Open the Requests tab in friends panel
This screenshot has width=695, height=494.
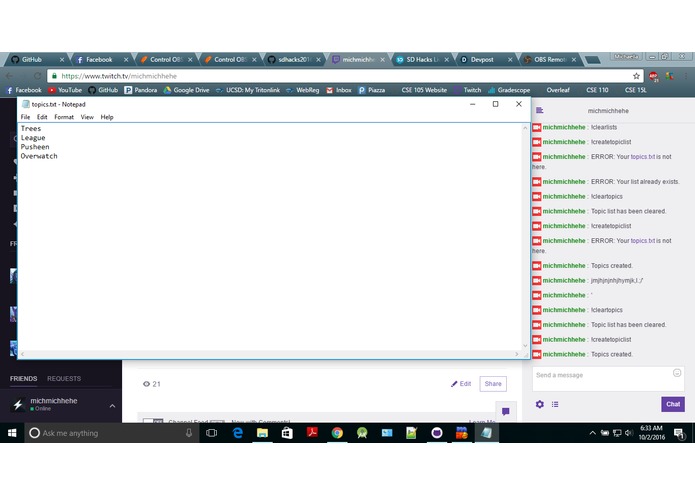point(64,378)
